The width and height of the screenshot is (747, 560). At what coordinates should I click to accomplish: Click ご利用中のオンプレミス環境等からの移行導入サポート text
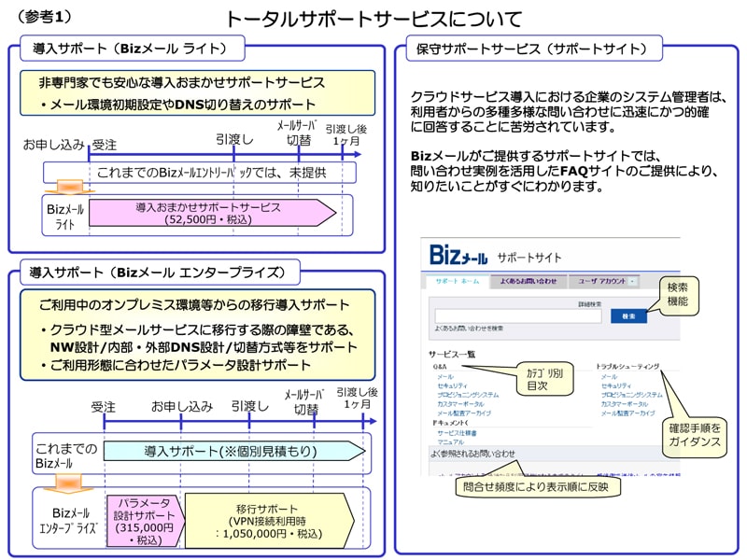coord(194,304)
